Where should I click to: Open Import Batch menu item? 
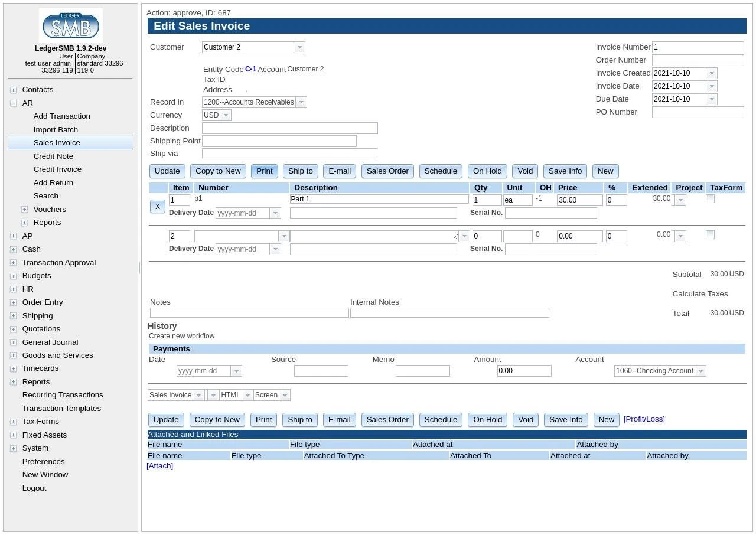(x=56, y=129)
